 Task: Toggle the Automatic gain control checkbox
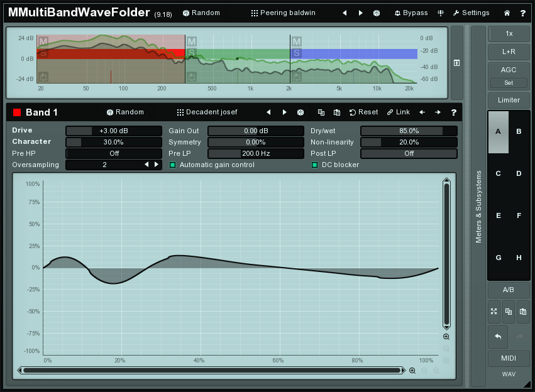(x=173, y=165)
